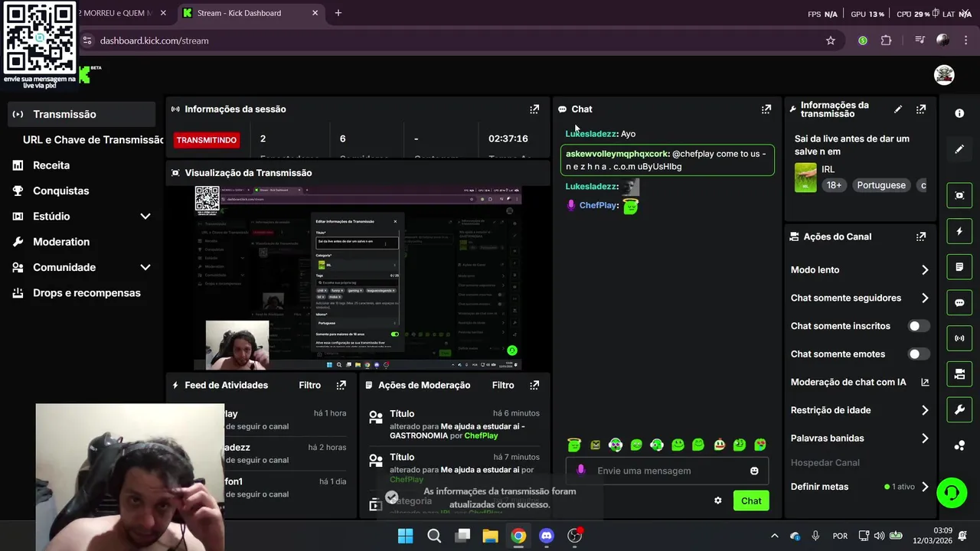Screen dimensions: 980x551
Task: Open the Windows Start menu
Action: (406, 536)
